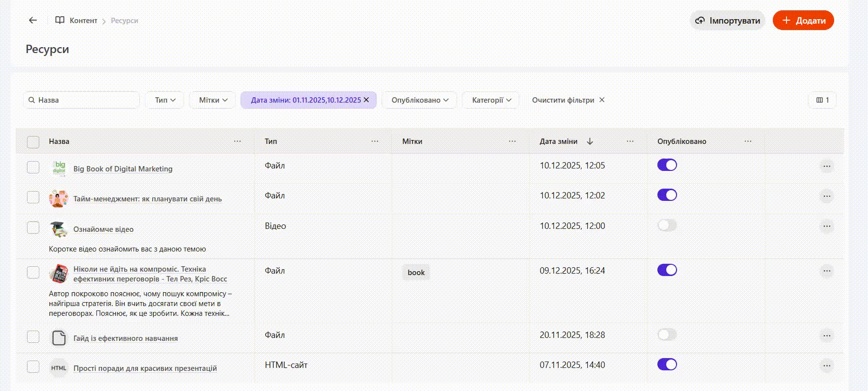Viewport: 868px width, 391px height.
Task: Select checkbox for Тайм-менеджмент row
Action: coord(33,197)
